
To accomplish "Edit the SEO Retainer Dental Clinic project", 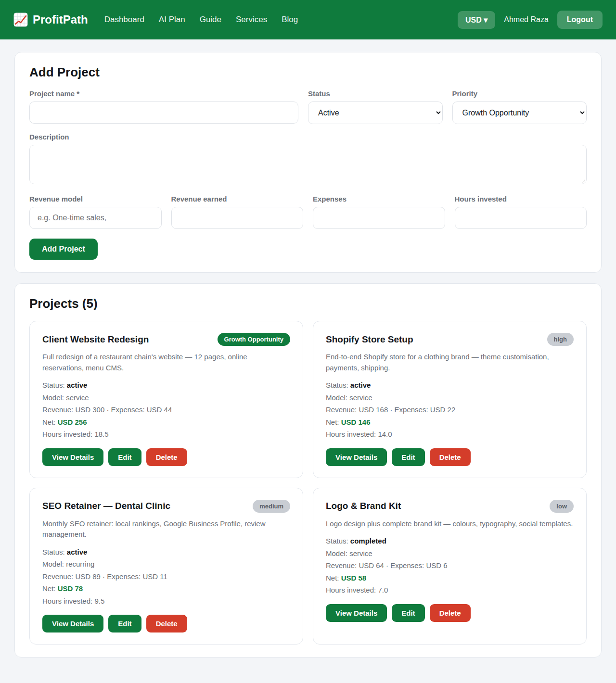I will tap(125, 624).
